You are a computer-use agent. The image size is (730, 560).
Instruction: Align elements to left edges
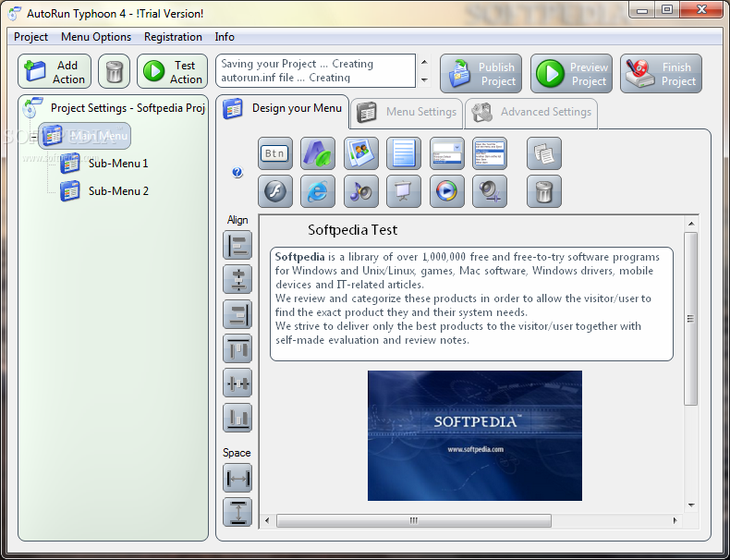237,245
